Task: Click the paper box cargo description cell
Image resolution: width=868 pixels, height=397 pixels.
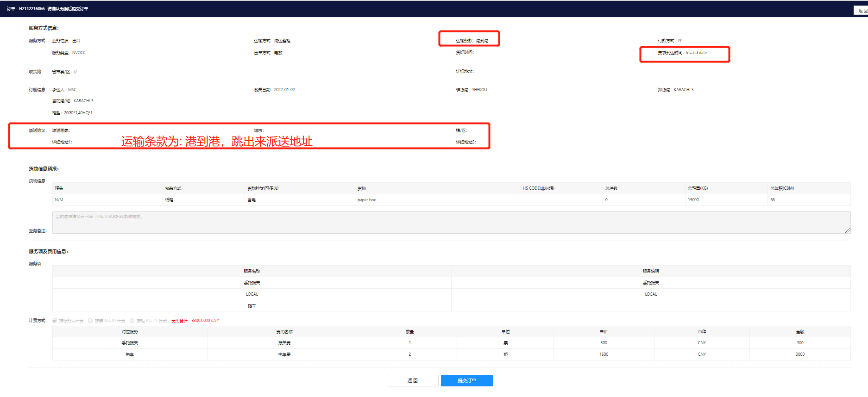Action: click(366, 200)
